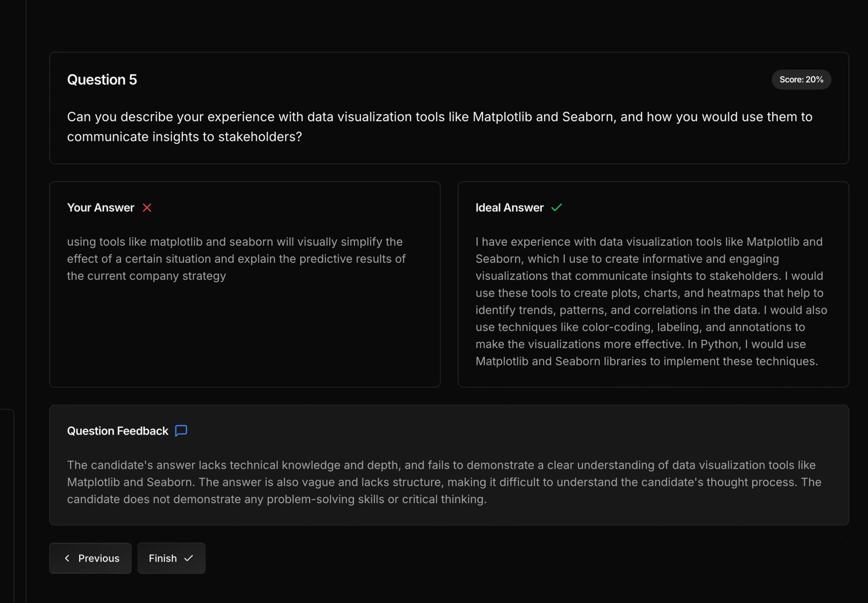Click the checkmark in Finish button
Image resolution: width=868 pixels, height=603 pixels.
pos(189,558)
